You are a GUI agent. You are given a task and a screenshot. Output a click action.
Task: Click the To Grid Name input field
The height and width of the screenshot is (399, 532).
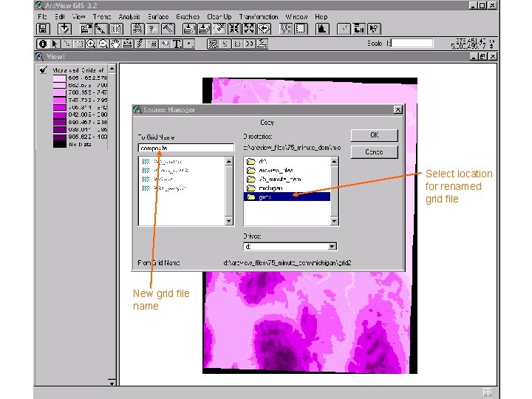[186, 148]
